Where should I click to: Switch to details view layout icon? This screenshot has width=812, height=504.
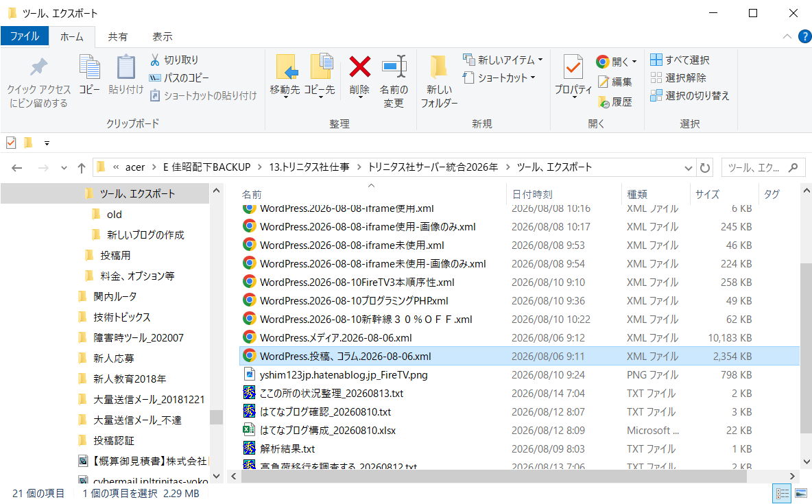point(781,493)
